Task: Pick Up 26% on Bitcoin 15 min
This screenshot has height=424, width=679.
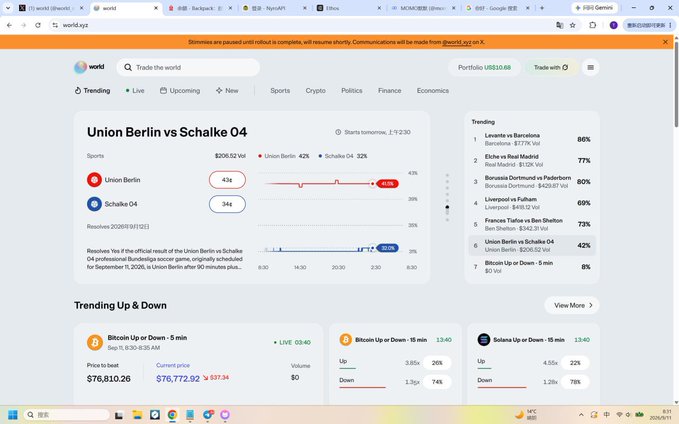Action: [x=437, y=363]
